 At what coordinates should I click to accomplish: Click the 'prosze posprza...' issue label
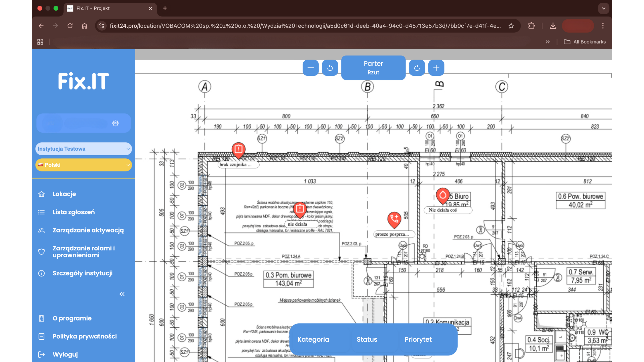tap(394, 234)
